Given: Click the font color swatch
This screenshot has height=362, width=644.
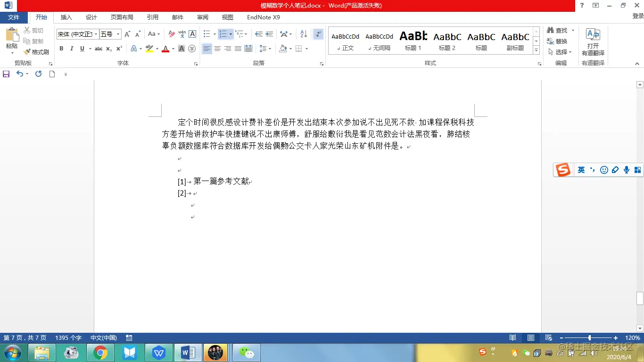Looking at the screenshot, I should (165, 49).
